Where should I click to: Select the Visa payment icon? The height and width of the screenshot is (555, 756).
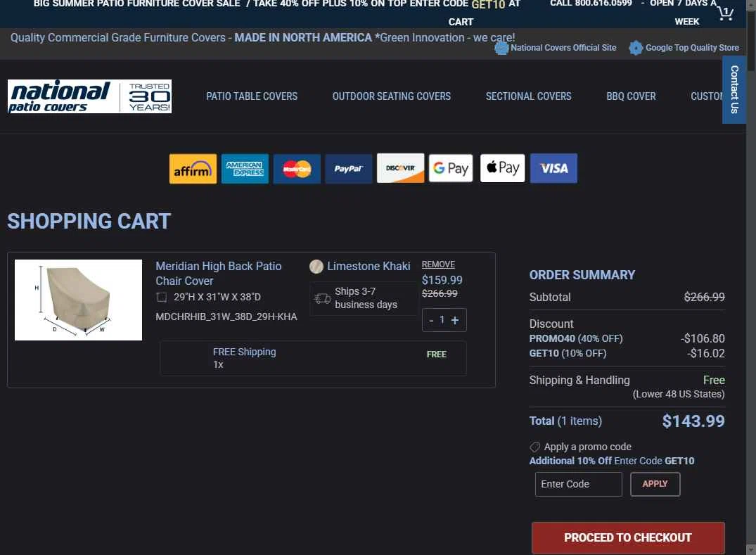tap(553, 168)
